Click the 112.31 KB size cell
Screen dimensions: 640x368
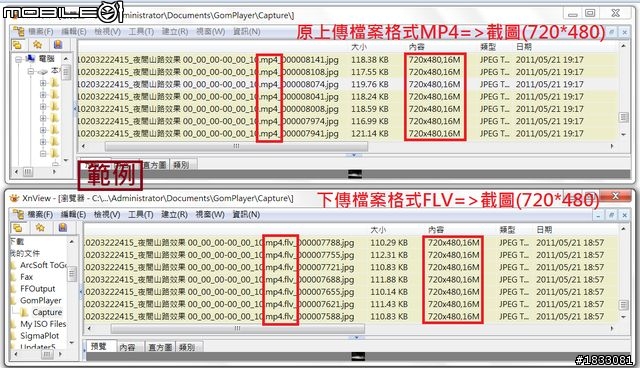(x=389, y=255)
